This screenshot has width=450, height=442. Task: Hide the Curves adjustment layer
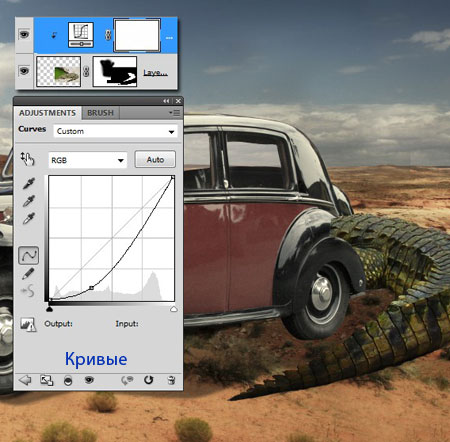(24, 34)
